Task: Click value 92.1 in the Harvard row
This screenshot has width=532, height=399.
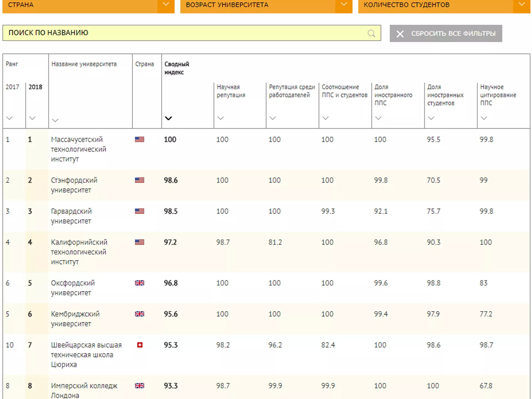Action: [381, 212]
